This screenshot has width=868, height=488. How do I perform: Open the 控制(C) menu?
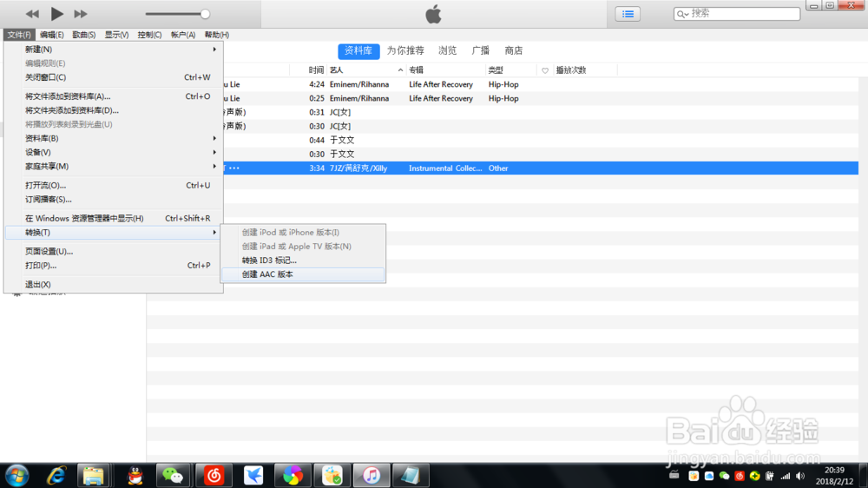(149, 35)
